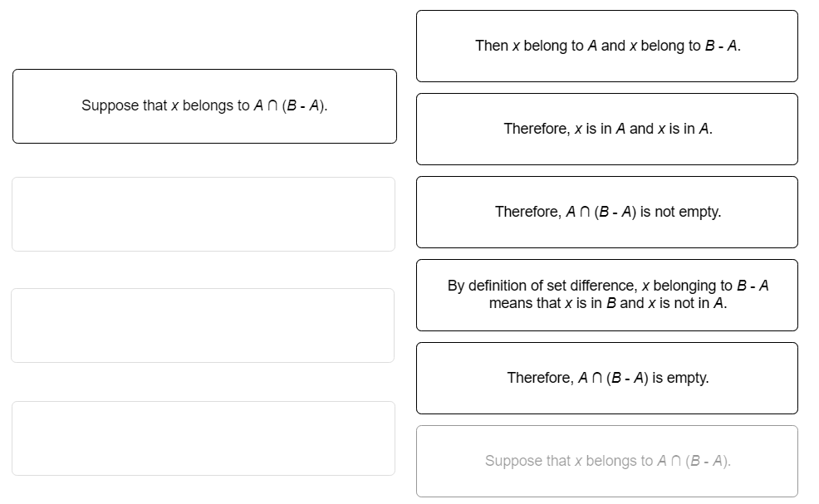Click the card stating the intersection is empty

606,378
